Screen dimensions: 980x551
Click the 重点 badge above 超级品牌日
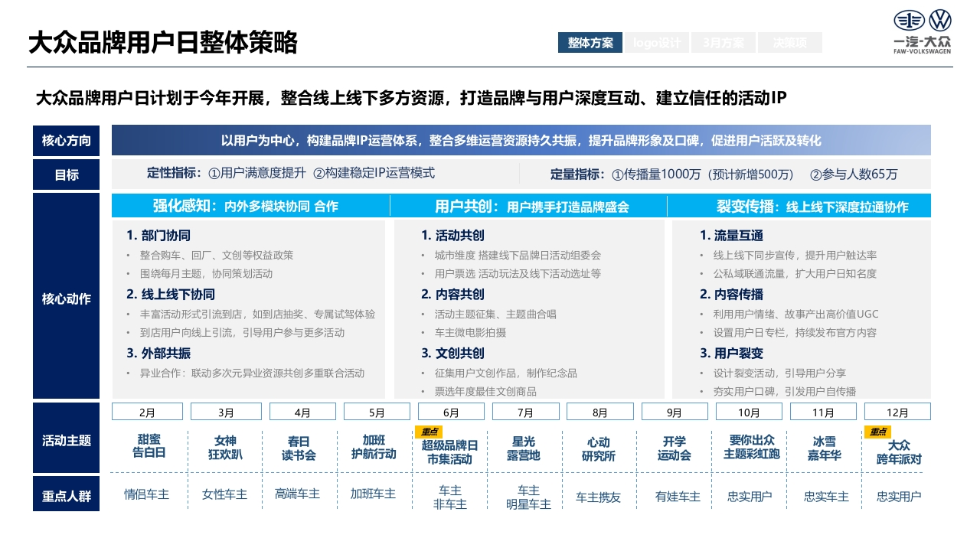430,432
